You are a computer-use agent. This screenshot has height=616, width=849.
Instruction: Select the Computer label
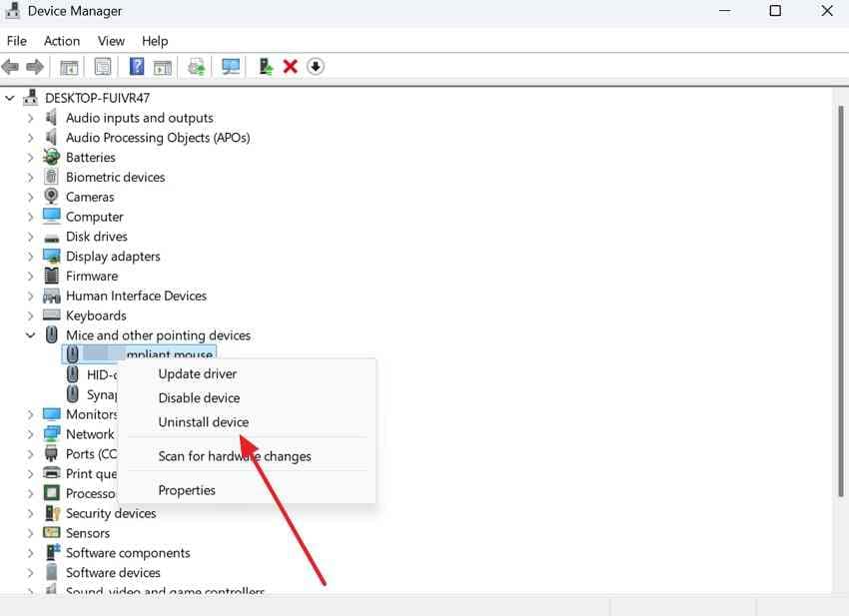[94, 217]
